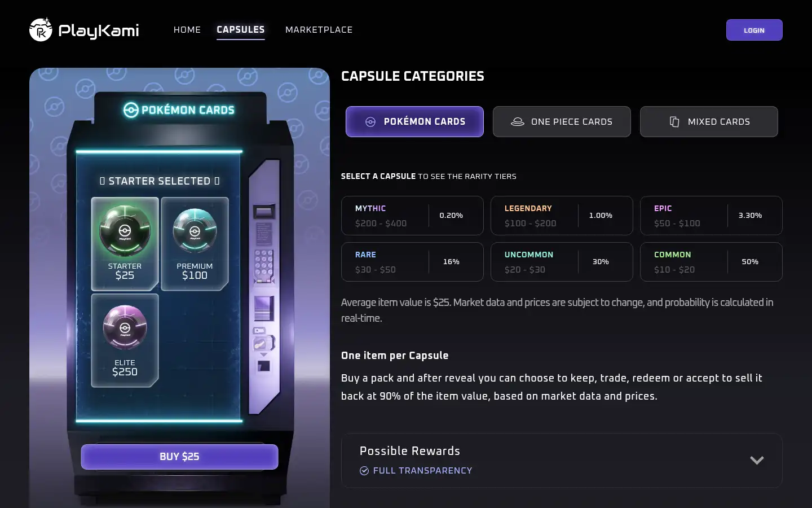Click the Pokéball icon on Pokémon Cards tab
This screenshot has width=812, height=508.
click(x=370, y=122)
